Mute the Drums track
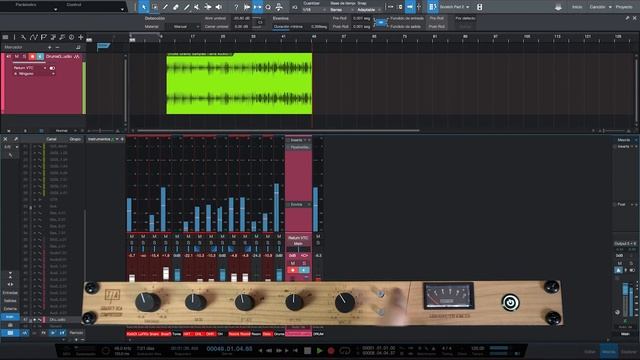The width and height of the screenshot is (640, 360). (17, 56)
